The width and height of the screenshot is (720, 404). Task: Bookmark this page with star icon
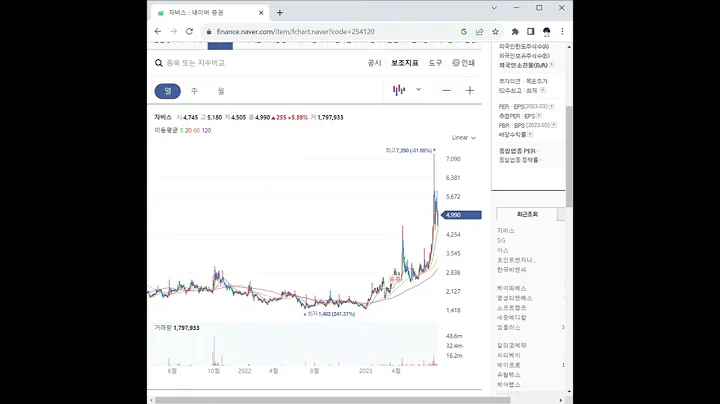[x=495, y=32]
